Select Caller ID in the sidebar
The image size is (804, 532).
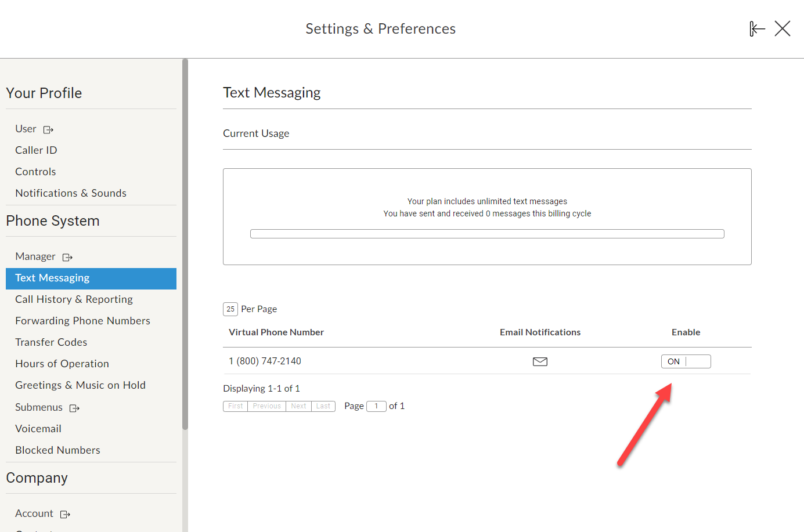pos(36,150)
